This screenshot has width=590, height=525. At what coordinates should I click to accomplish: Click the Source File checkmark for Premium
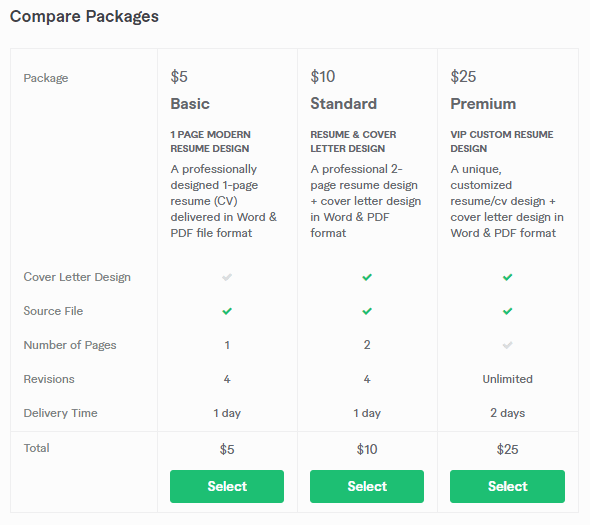coord(507,311)
